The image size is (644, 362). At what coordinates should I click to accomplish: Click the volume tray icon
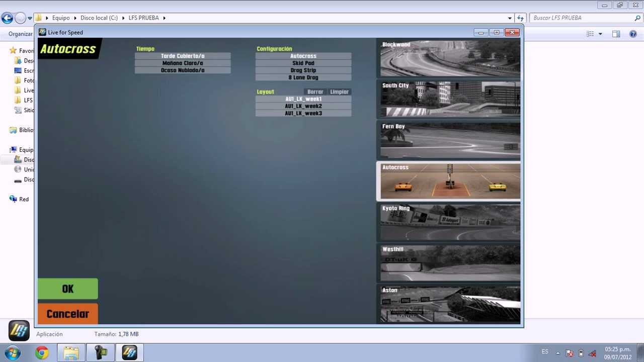(592, 353)
